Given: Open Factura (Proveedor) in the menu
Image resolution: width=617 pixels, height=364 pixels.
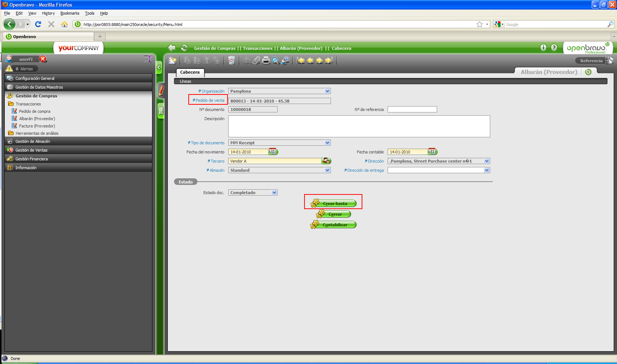Looking at the screenshot, I should point(37,126).
